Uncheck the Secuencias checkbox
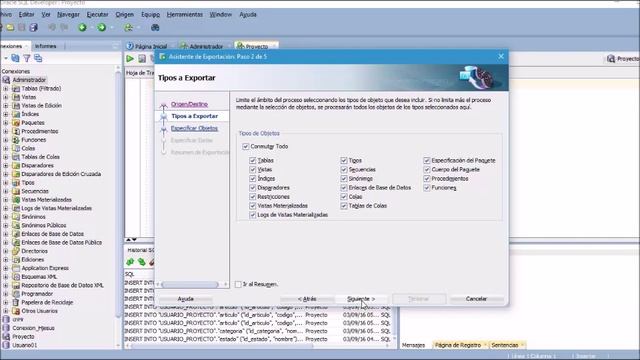 [x=344, y=169]
